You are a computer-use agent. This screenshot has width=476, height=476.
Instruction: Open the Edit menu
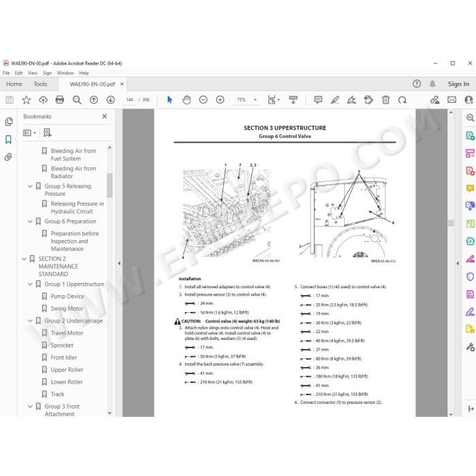[18, 73]
